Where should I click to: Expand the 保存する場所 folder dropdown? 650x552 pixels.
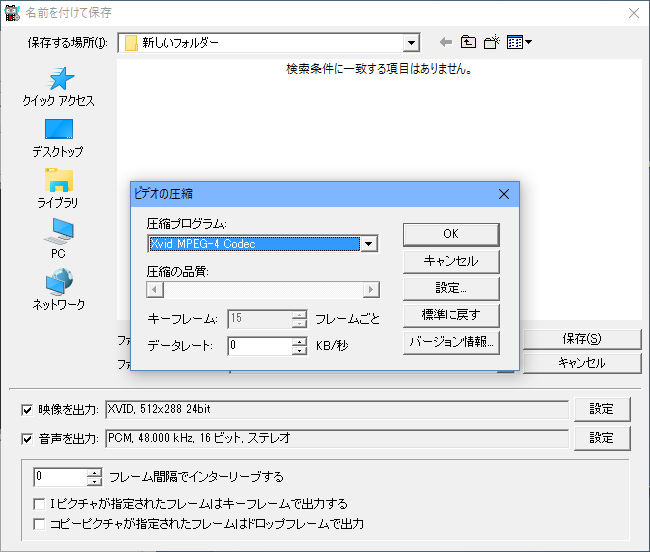411,43
